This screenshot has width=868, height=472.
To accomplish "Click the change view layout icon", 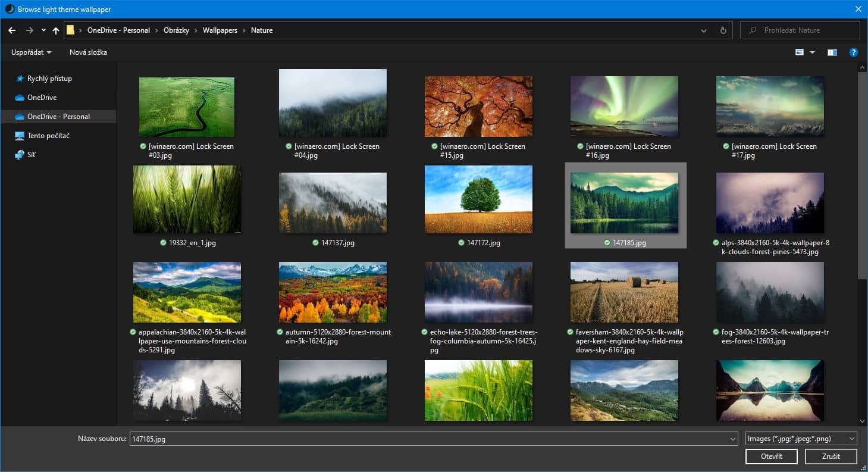I will pyautogui.click(x=800, y=52).
